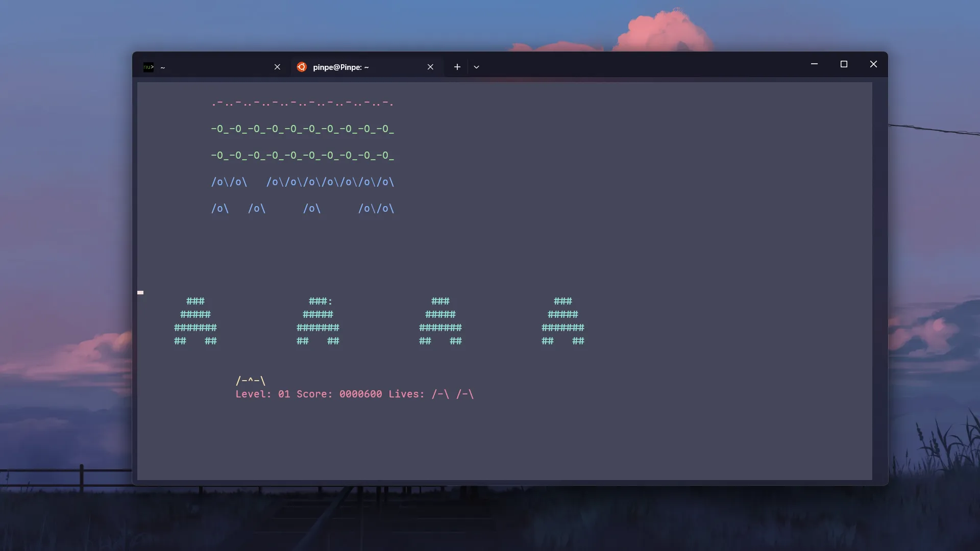Click the rightmost shield bunker

pos(563,321)
